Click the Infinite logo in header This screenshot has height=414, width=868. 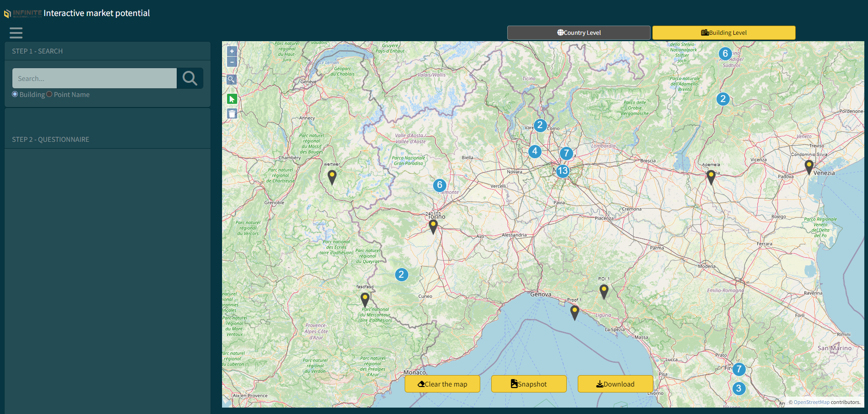23,13
